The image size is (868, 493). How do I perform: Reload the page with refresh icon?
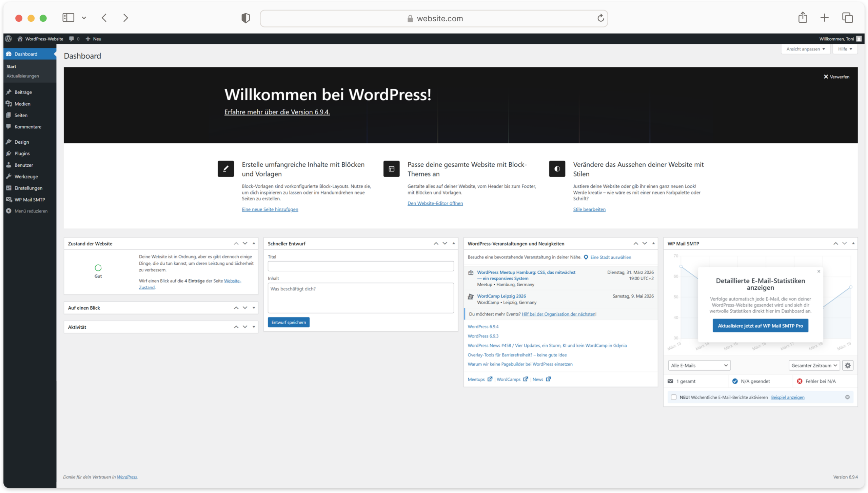click(600, 18)
